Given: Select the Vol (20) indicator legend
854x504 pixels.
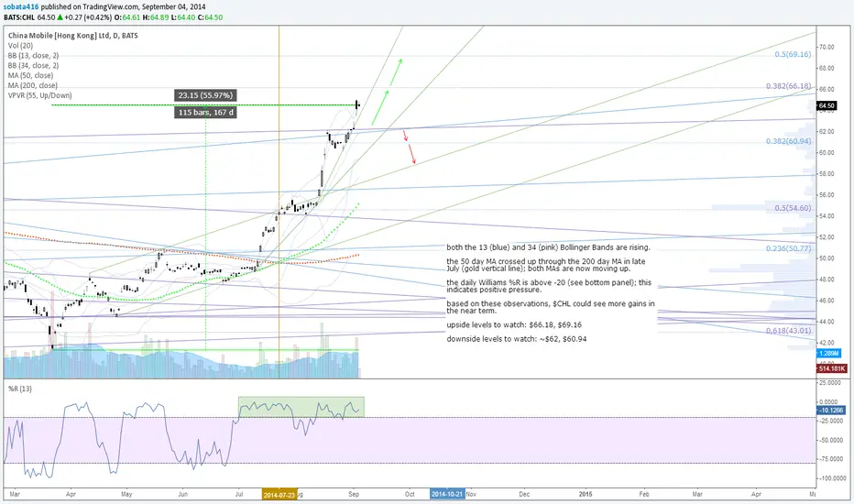Looking at the screenshot, I should (x=21, y=46).
